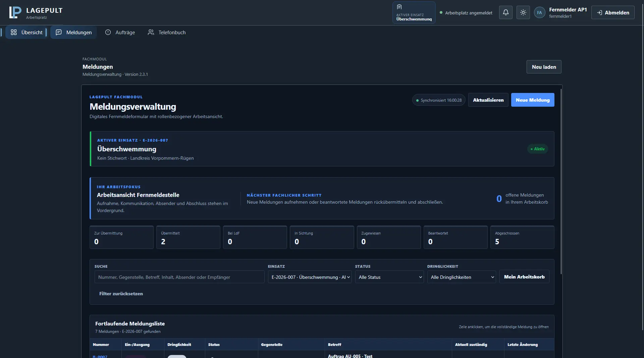Go to Aufträge tab
The width and height of the screenshot is (644, 358).
pyautogui.click(x=120, y=32)
